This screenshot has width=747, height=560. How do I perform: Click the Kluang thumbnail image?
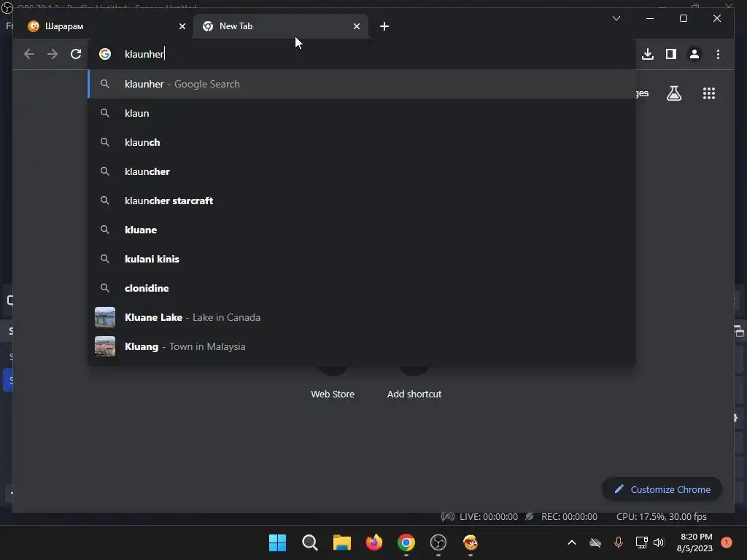pyautogui.click(x=105, y=346)
